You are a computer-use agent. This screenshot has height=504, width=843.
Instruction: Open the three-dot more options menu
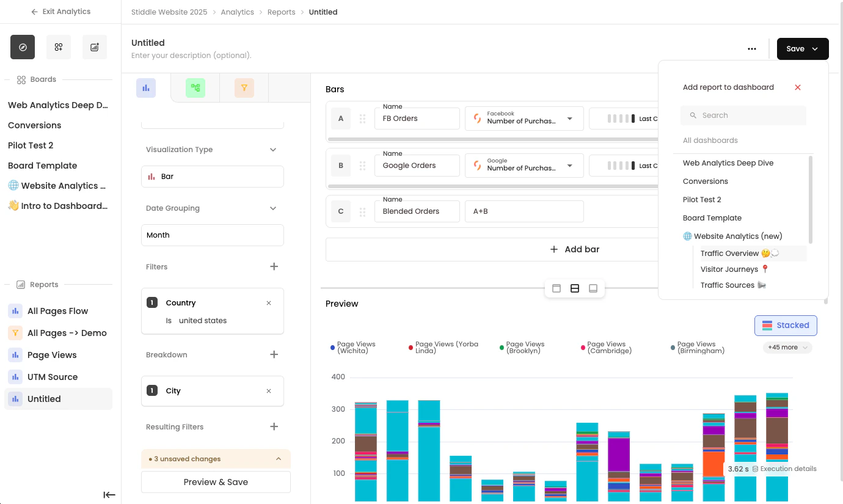click(752, 49)
